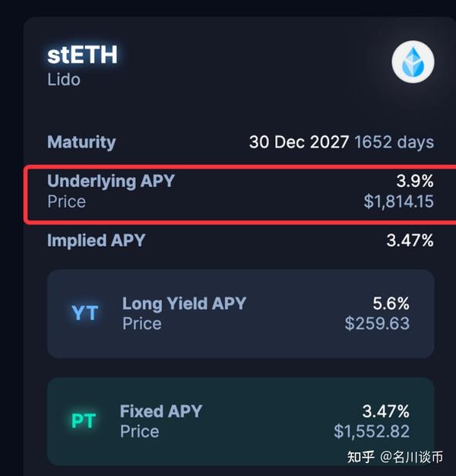Click the YT price $259.63

(x=377, y=323)
